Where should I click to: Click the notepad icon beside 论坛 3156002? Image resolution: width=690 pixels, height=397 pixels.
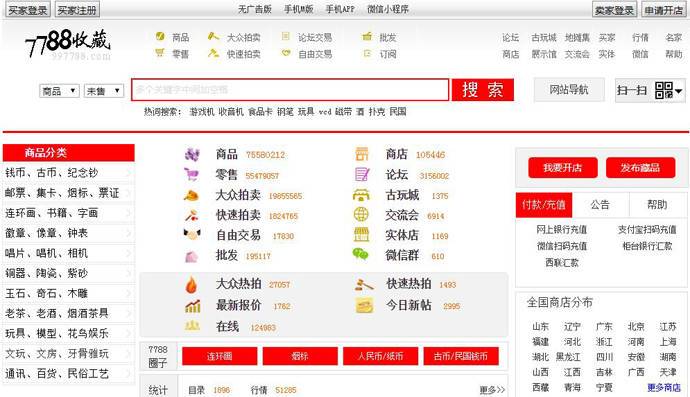point(362,175)
